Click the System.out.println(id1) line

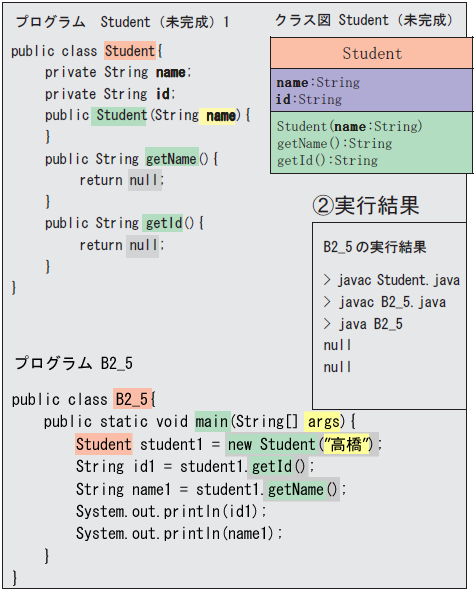171,511
